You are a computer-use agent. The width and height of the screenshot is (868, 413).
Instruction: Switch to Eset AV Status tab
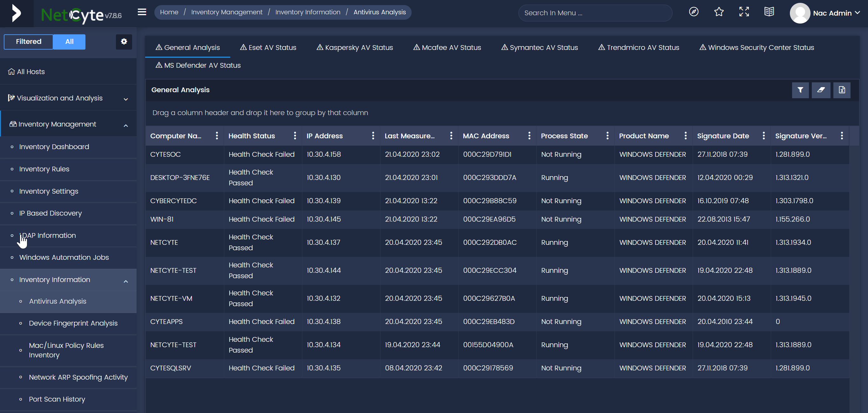(x=268, y=48)
